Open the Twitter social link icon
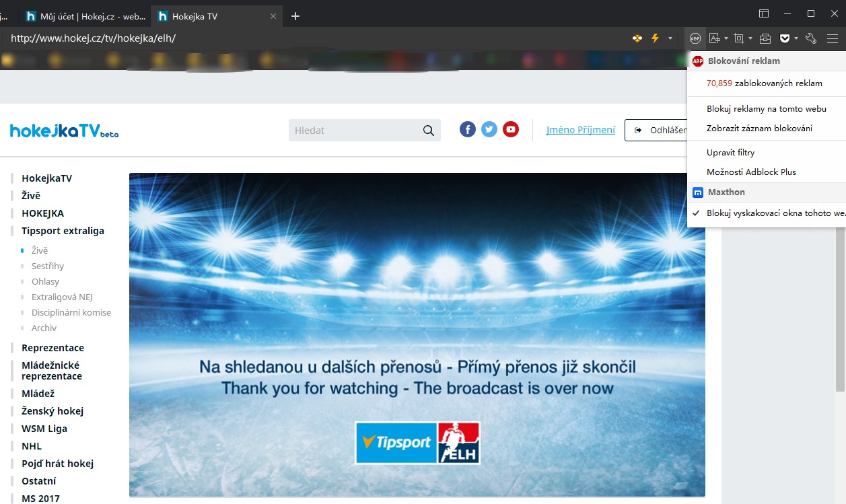846x504 pixels. pyautogui.click(x=489, y=130)
